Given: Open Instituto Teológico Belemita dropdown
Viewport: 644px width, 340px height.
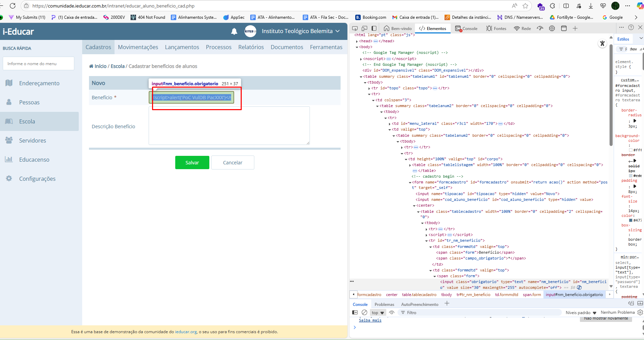Looking at the screenshot, I should pos(300,31).
